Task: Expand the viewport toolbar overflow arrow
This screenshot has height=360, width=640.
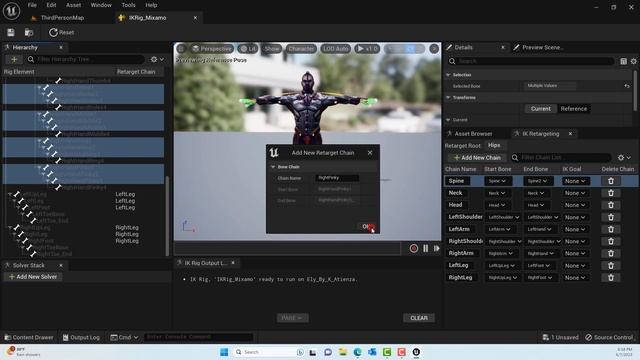Action: [434, 49]
